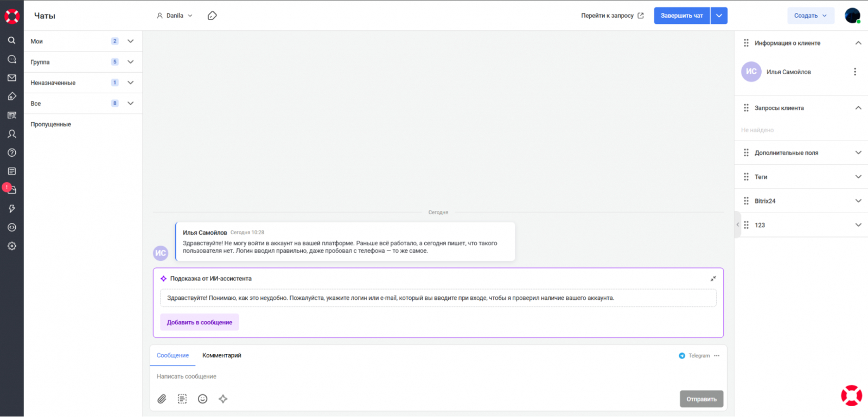Screen dimensions: 868x417
Task: Click the drag handle beside Запросы клиента
Action: [x=746, y=108]
